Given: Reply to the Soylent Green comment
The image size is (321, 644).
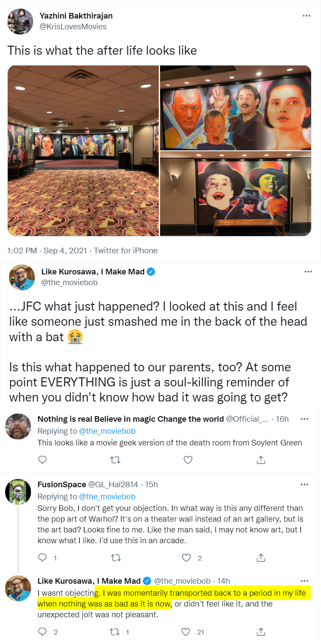Looking at the screenshot, I should [42, 460].
